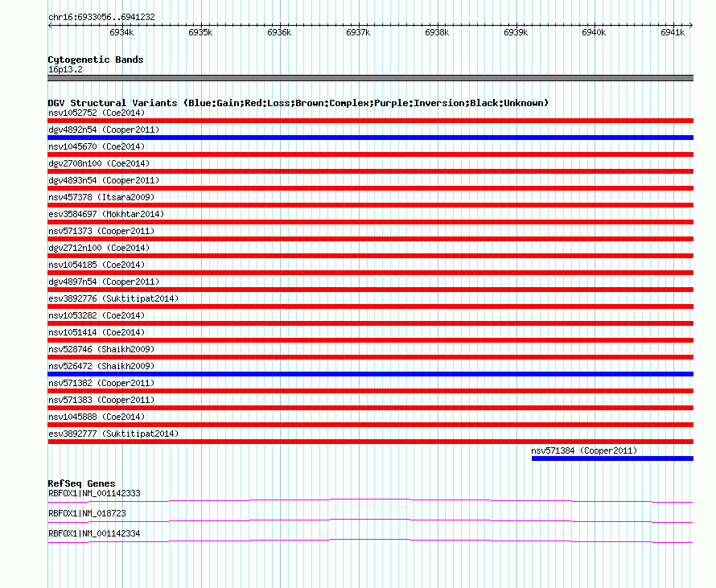Click the 6936k ruler mark
716x588 pixels.
point(279,32)
